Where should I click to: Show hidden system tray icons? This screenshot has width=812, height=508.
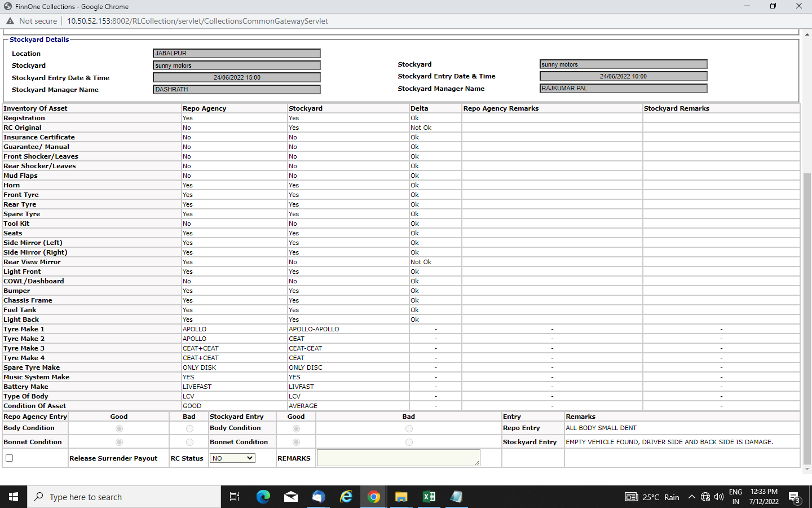click(692, 497)
